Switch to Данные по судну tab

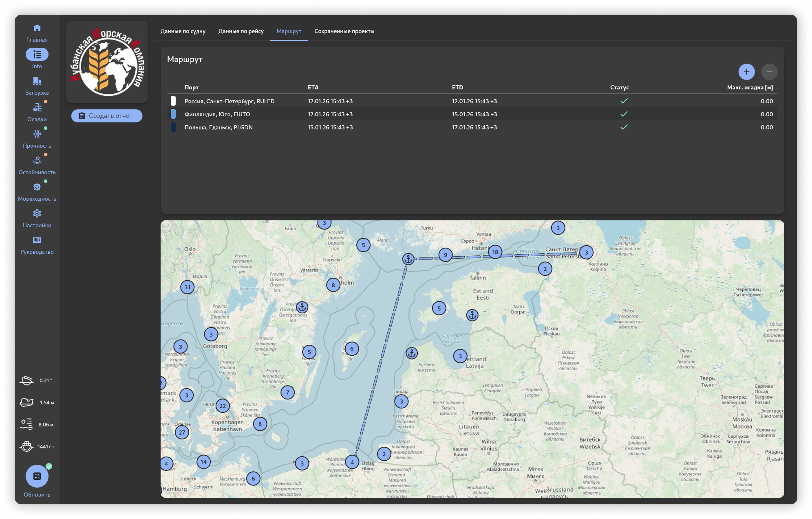(183, 31)
